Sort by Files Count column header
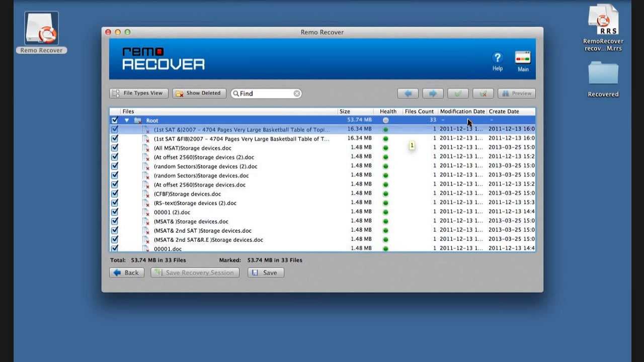644x362 pixels. [x=420, y=112]
